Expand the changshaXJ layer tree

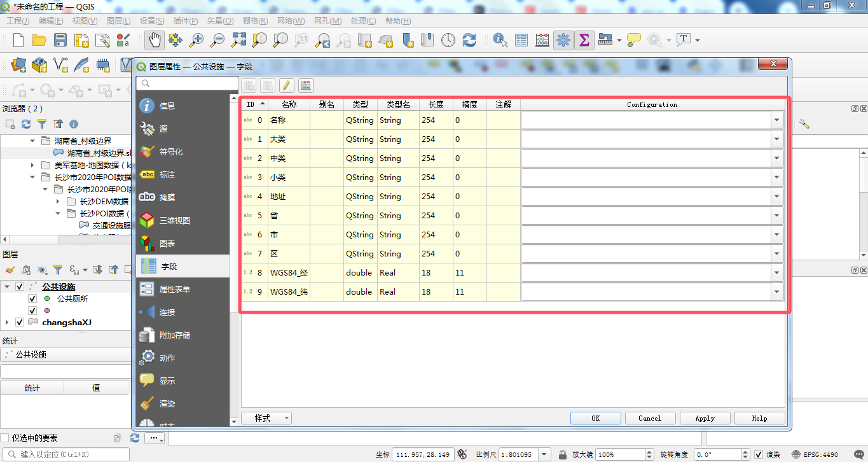point(8,323)
